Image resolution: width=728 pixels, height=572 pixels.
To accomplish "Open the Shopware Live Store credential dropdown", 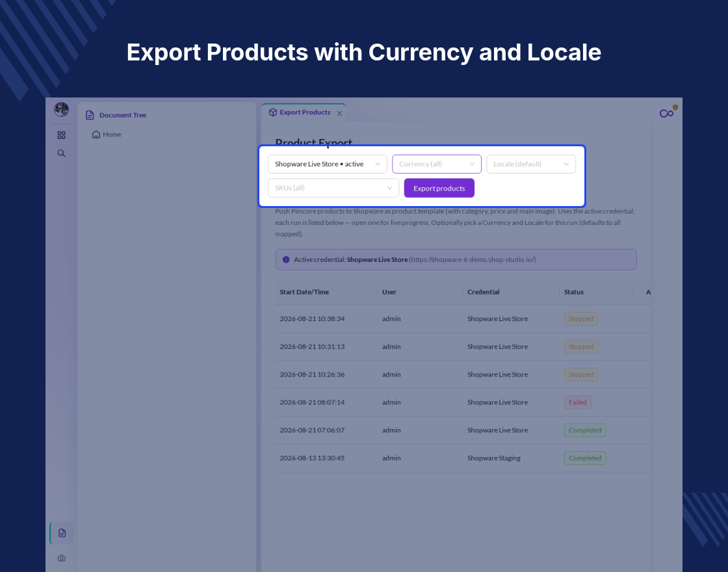I will 328,164.
